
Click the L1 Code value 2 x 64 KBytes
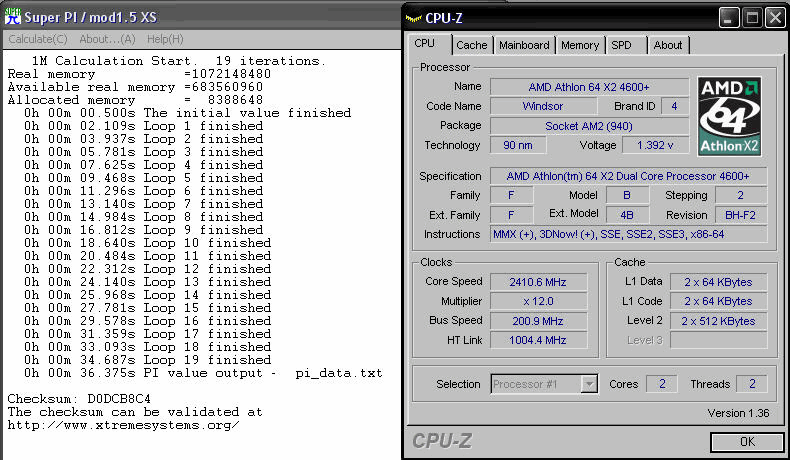point(718,301)
